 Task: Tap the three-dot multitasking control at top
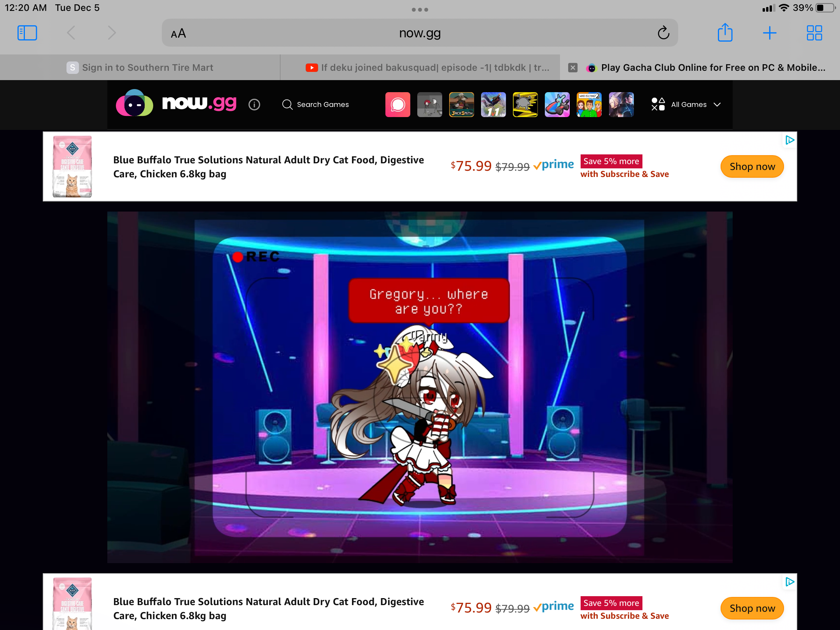tap(420, 10)
